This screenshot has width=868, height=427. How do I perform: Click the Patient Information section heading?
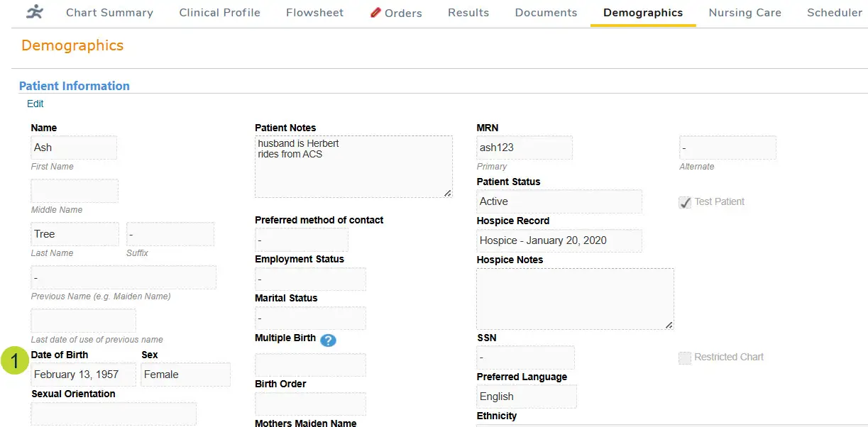click(74, 86)
